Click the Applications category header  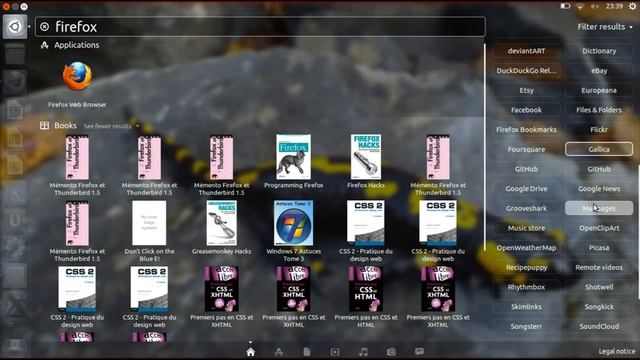point(70,45)
